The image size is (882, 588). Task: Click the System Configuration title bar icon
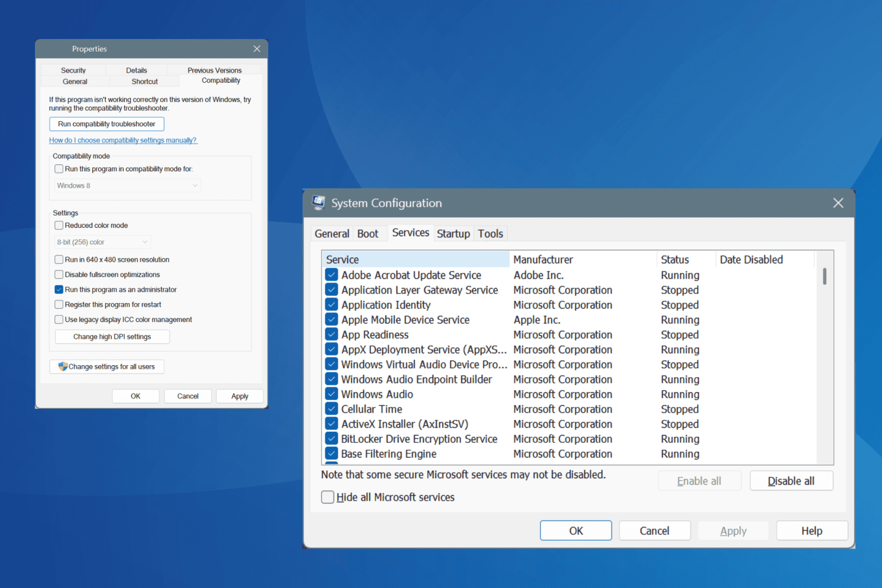[318, 203]
